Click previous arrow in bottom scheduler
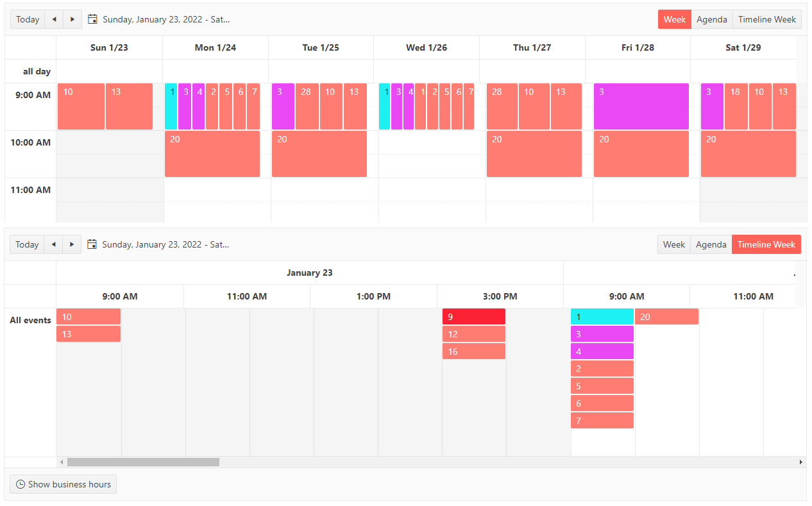812x506 pixels. point(53,244)
